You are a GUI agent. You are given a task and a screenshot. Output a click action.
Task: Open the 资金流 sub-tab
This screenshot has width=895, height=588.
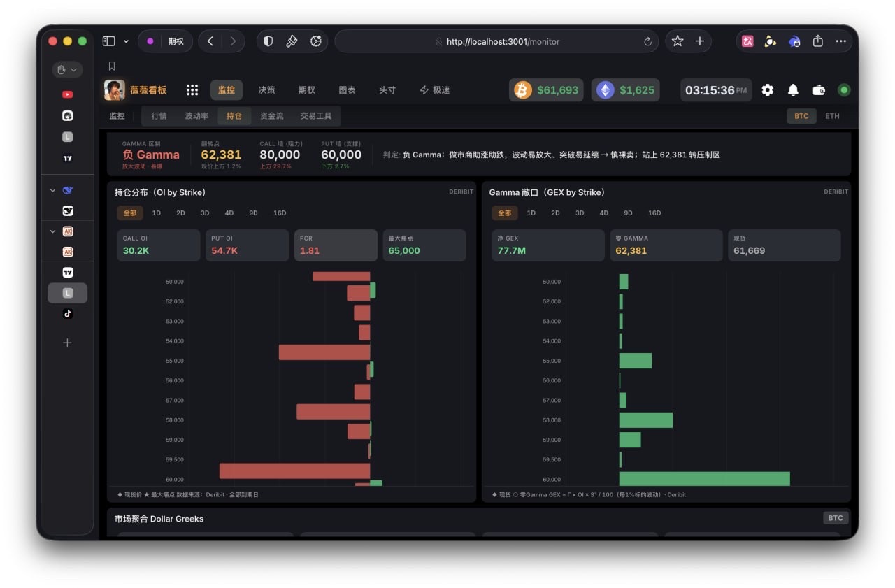(271, 116)
